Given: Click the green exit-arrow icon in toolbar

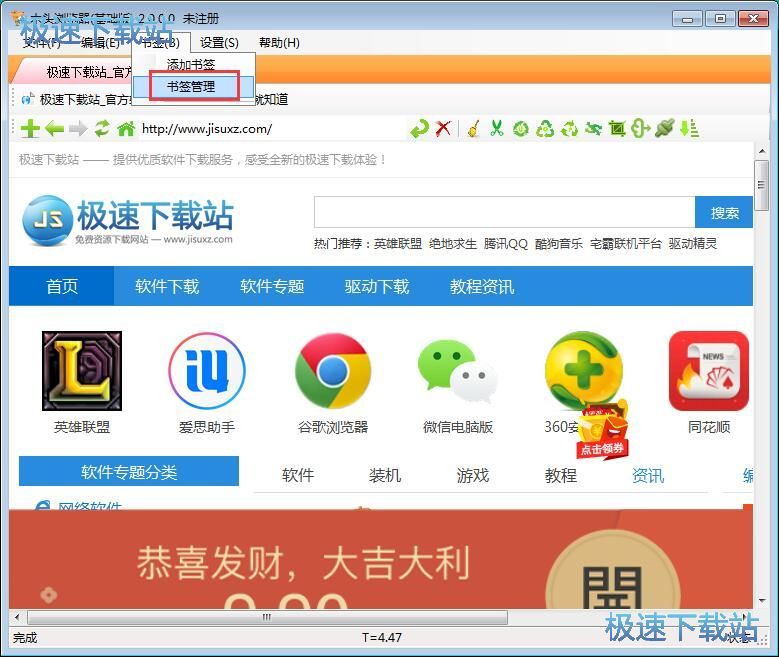Looking at the screenshot, I should 641,129.
